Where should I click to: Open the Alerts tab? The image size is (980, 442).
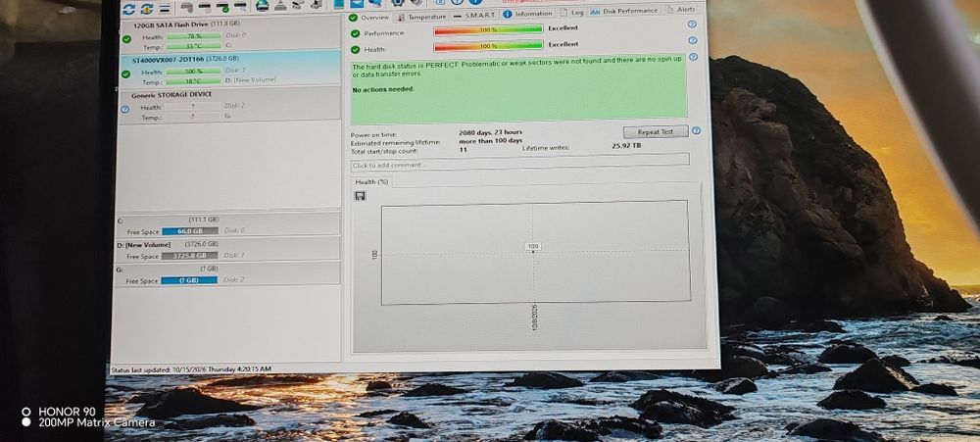pyautogui.click(x=681, y=10)
